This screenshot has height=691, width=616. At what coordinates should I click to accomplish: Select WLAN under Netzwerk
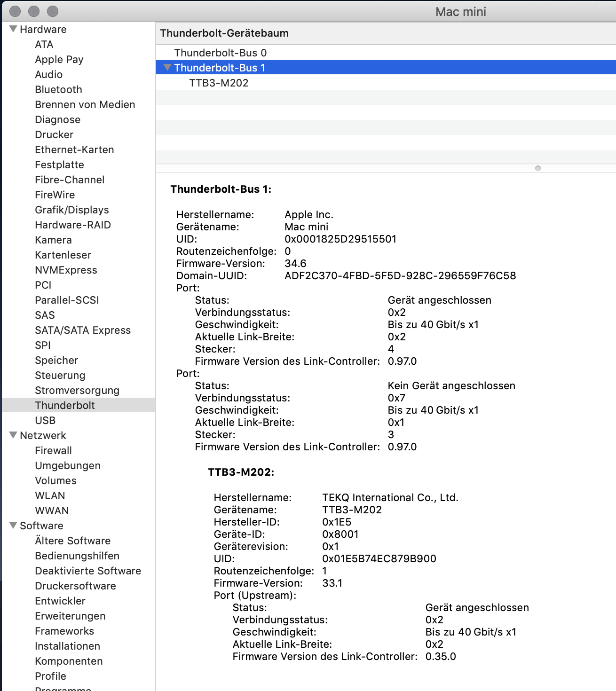coord(50,495)
